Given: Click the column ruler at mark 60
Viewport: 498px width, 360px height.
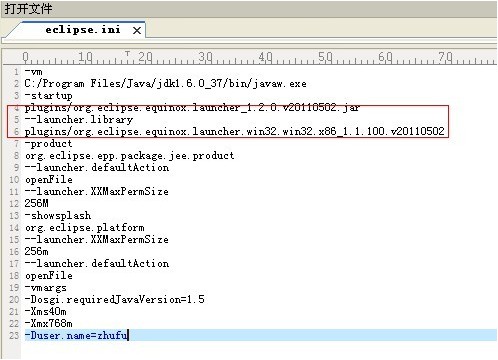Looking at the screenshot, I should pos(385,57).
